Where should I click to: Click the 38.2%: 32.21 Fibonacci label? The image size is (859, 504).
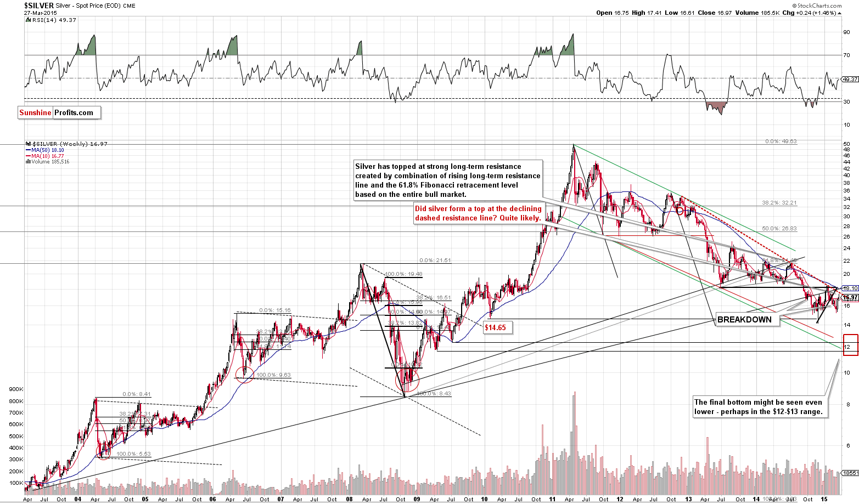(779, 202)
